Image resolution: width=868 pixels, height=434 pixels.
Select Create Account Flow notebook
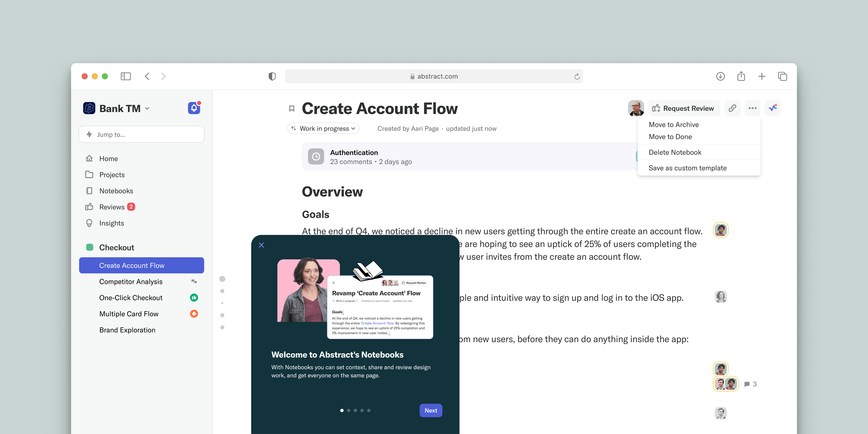point(142,266)
